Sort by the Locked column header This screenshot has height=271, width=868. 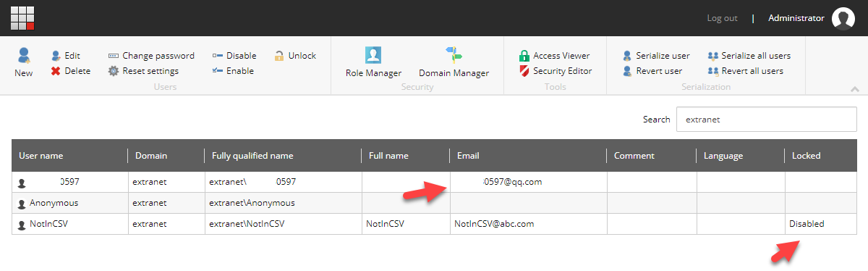pos(807,156)
